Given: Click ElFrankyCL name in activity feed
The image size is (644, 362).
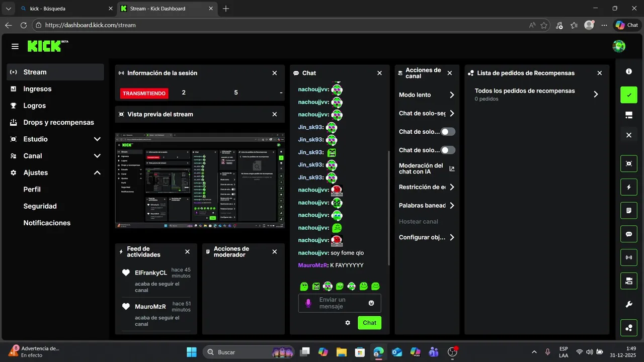Looking at the screenshot, I should pos(151,273).
